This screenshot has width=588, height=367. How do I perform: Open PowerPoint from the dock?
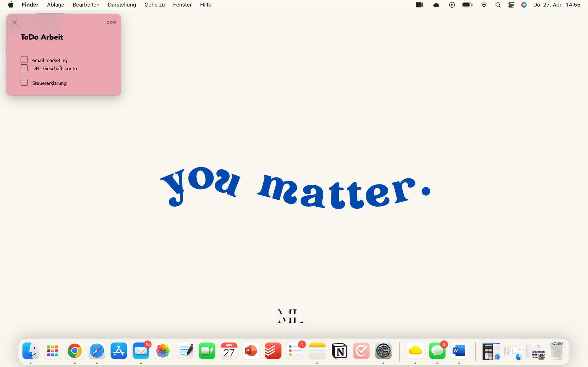click(251, 351)
